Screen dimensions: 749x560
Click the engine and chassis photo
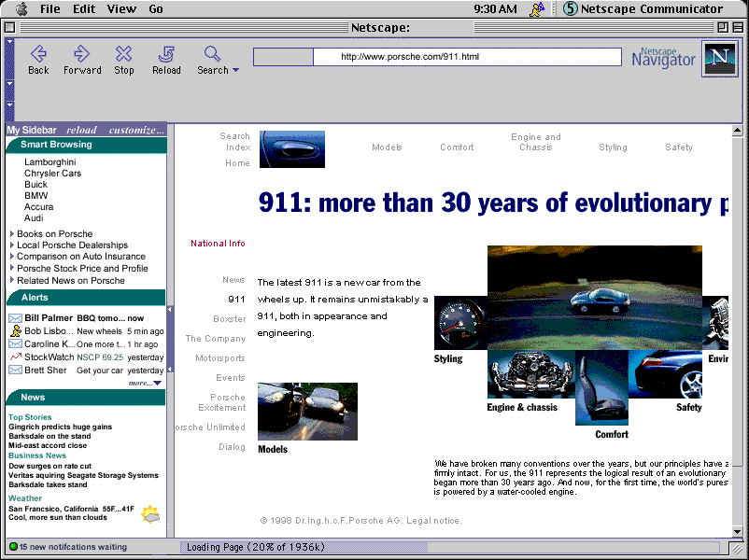[531, 374]
